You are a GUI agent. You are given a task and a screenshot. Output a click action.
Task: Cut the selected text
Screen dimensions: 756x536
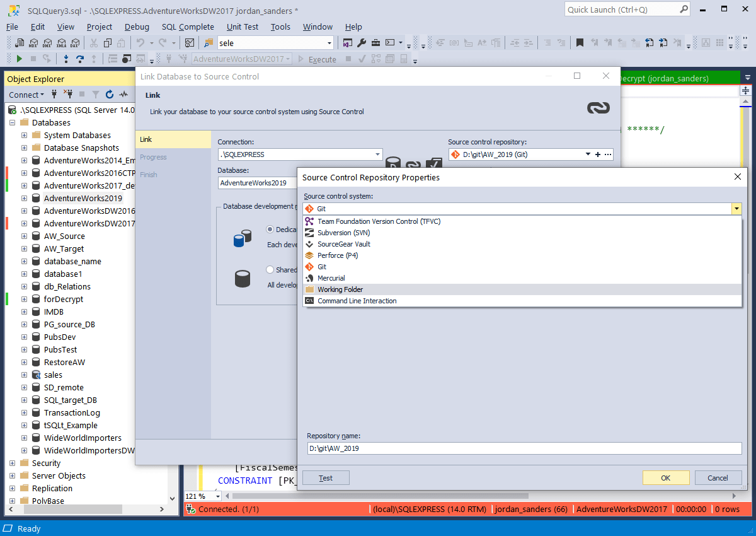[94, 42]
